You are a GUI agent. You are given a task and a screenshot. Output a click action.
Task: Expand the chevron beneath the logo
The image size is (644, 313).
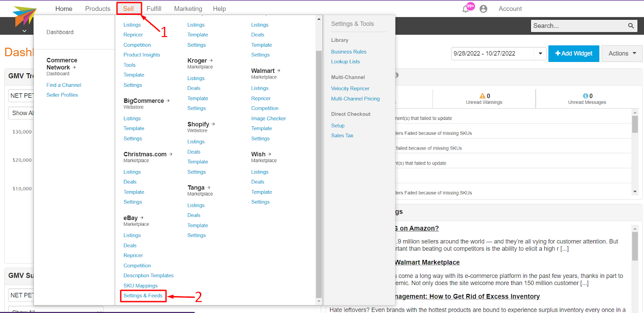pos(25,31)
